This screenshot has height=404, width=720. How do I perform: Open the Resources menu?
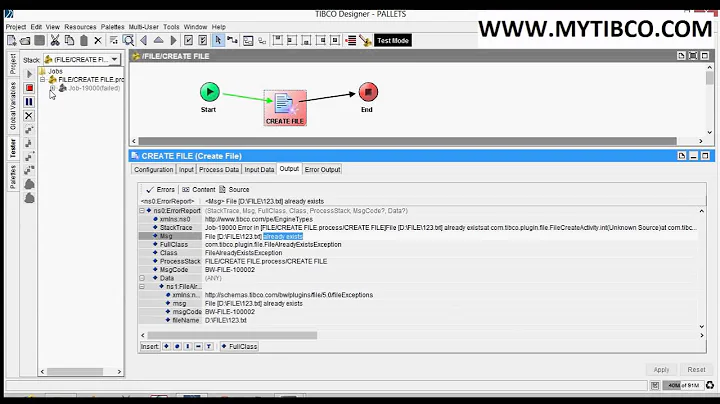click(80, 27)
